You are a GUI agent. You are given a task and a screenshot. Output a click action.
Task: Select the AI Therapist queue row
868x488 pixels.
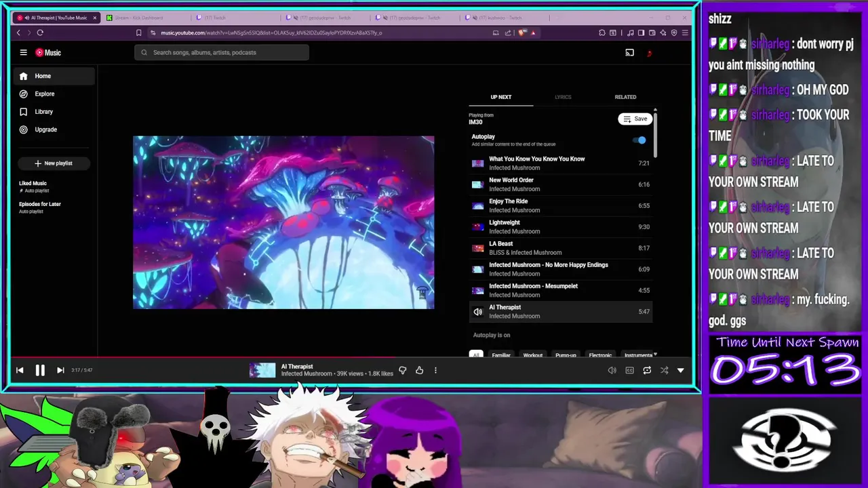(x=561, y=312)
